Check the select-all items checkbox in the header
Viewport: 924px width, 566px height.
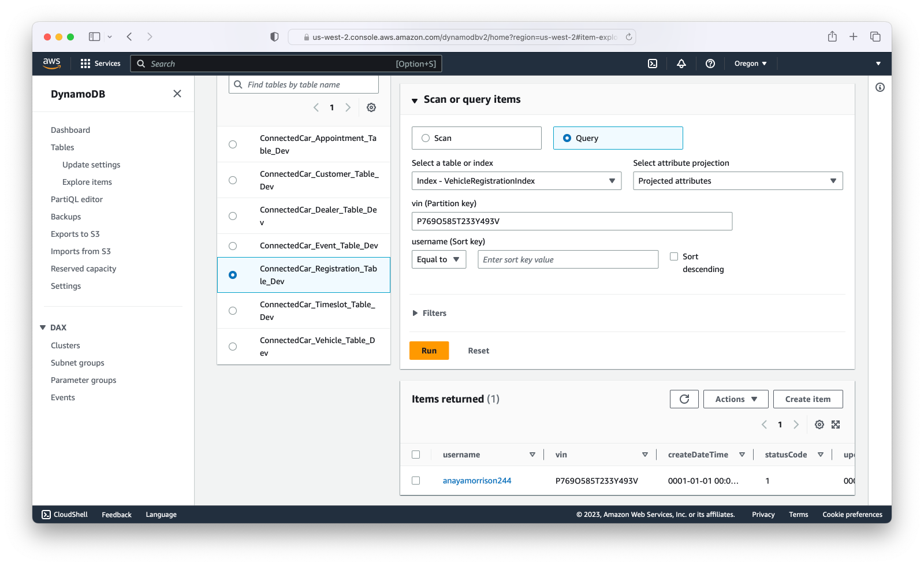pos(416,455)
